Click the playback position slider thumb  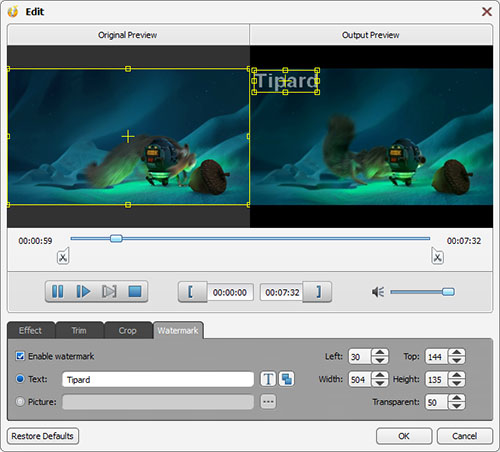click(x=116, y=238)
